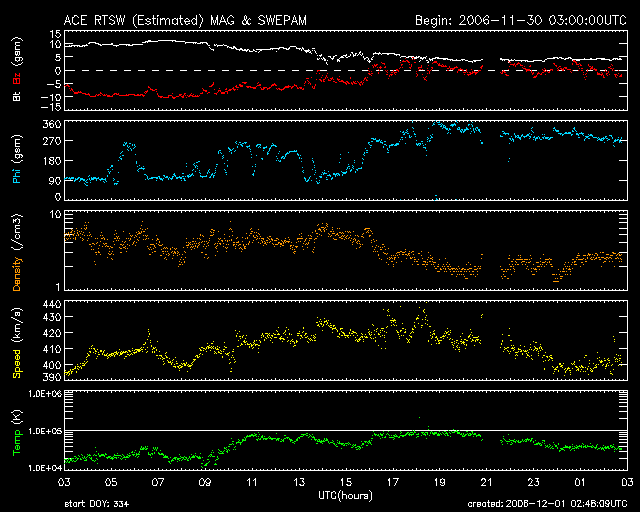
Task: Click hour label '05' on the time axis
Action: pos(111,483)
